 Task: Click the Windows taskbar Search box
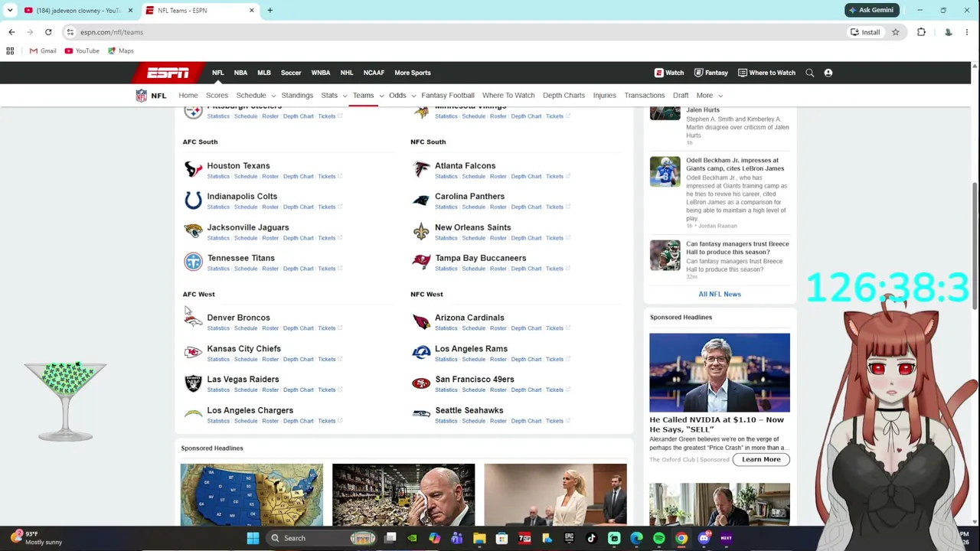point(322,538)
